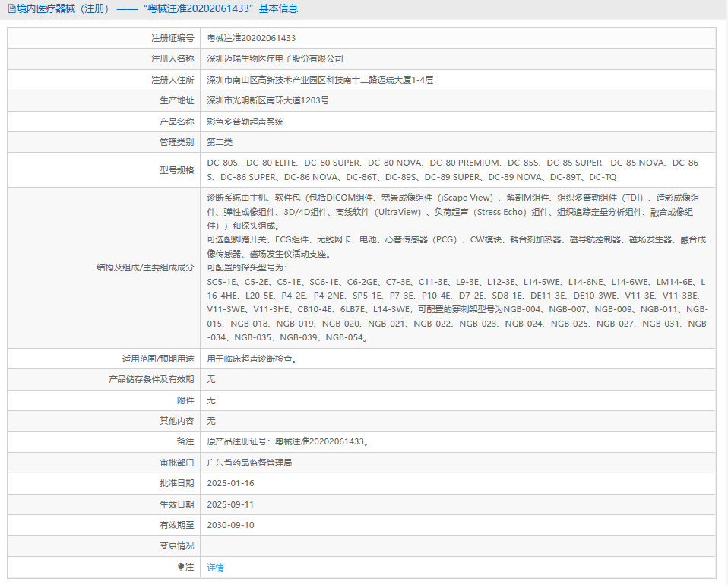Viewport: 728px width, 585px height.
Task: Open the 详情 link
Action: 215,568
